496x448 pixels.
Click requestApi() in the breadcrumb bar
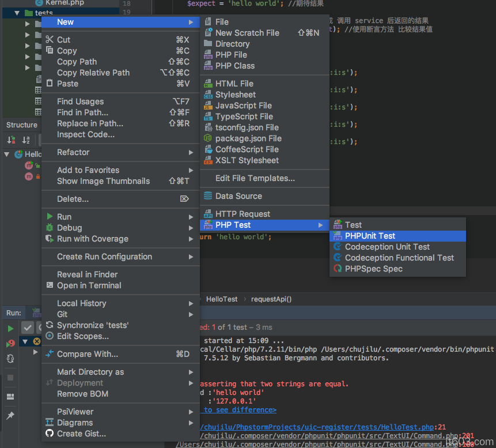point(271,299)
